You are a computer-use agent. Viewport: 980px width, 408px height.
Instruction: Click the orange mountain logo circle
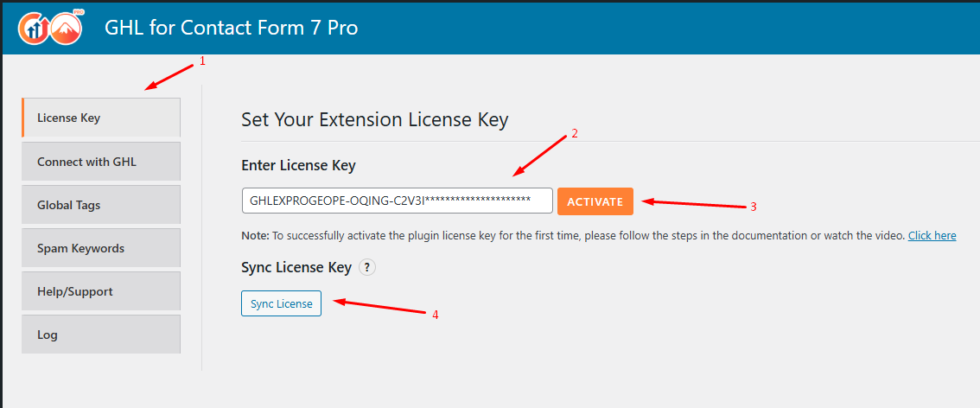[66, 31]
